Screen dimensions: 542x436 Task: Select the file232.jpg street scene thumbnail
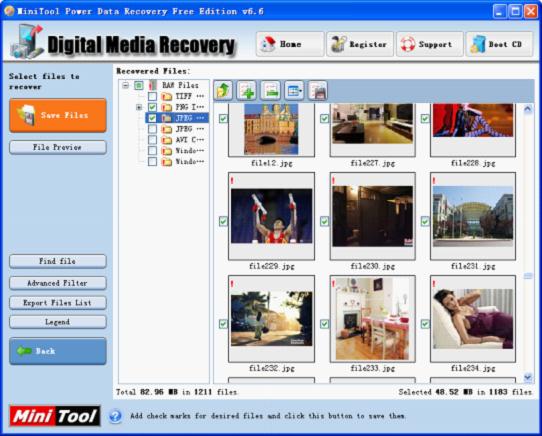click(x=271, y=319)
